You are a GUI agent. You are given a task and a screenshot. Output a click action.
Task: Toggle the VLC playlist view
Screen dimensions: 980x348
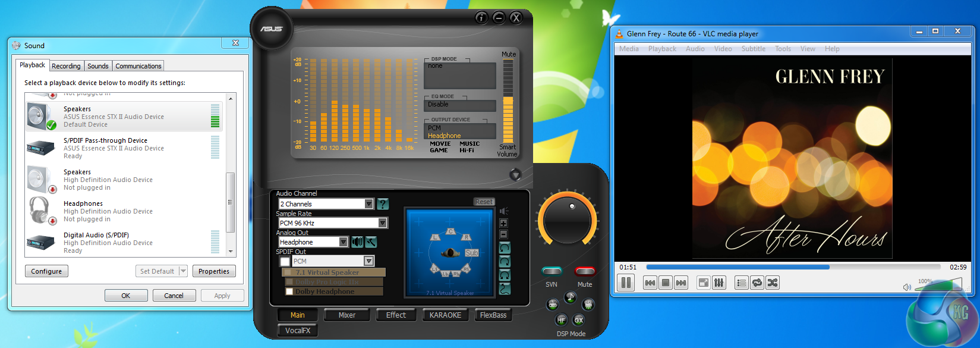[x=741, y=283]
